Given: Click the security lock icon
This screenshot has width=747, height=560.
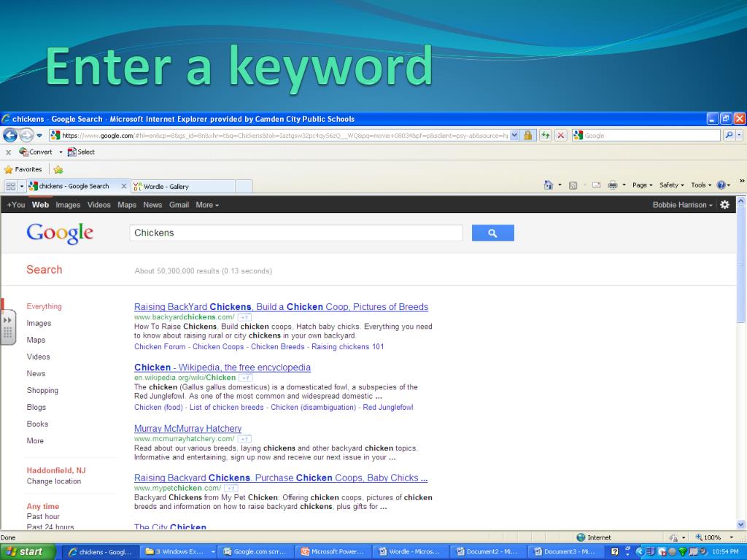Looking at the screenshot, I should (x=528, y=136).
